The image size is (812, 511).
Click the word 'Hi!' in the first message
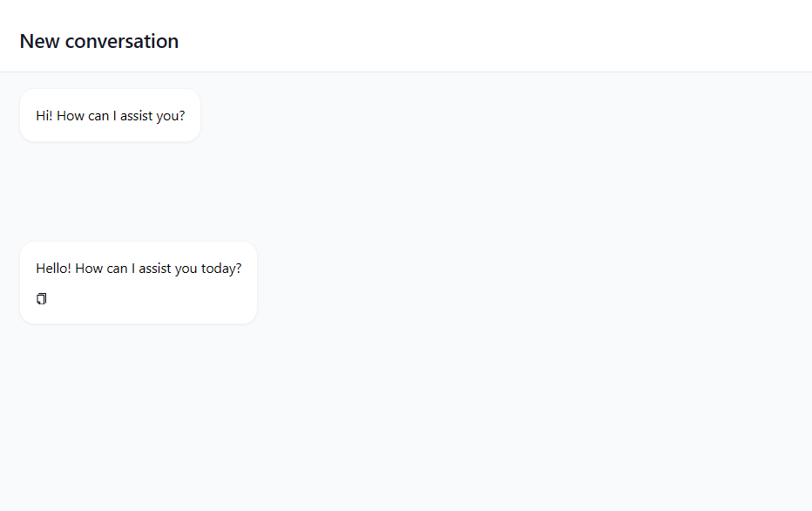[44, 115]
